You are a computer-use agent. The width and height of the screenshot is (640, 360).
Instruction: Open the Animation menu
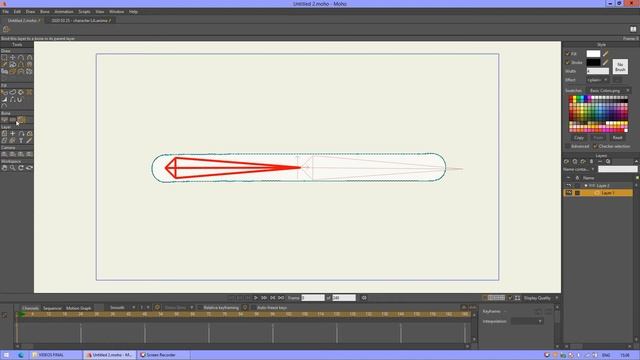pyautogui.click(x=64, y=12)
